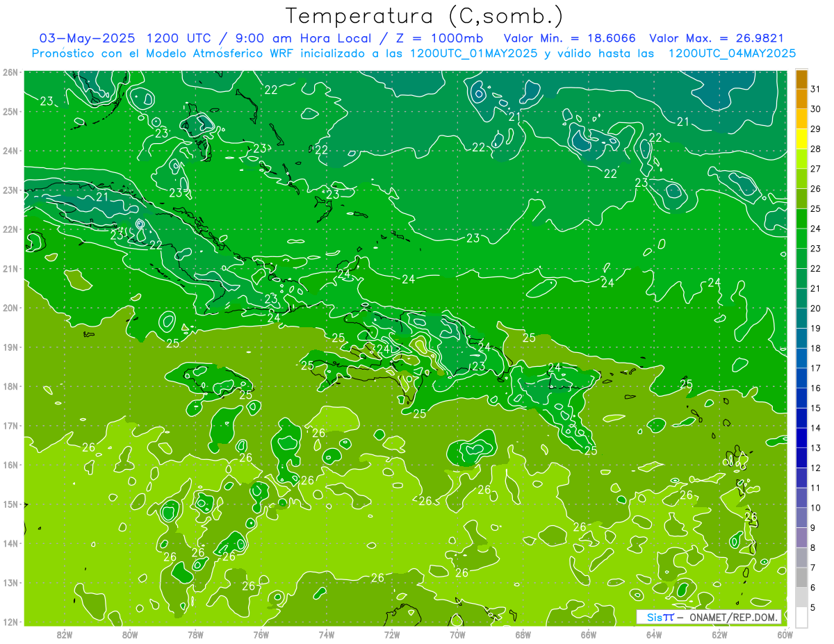The image size is (834, 644).
Task: Click the "72W" longitude axis label
Action: pyautogui.click(x=392, y=634)
